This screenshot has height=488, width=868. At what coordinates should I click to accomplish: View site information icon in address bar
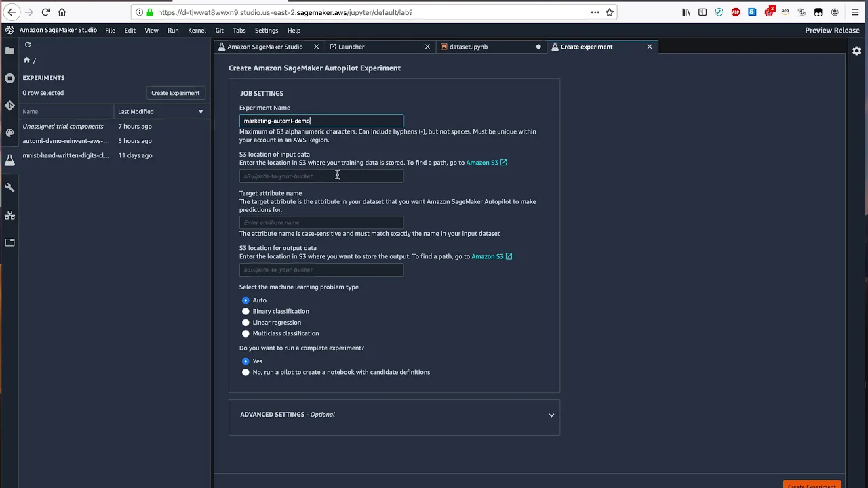[x=140, y=12]
